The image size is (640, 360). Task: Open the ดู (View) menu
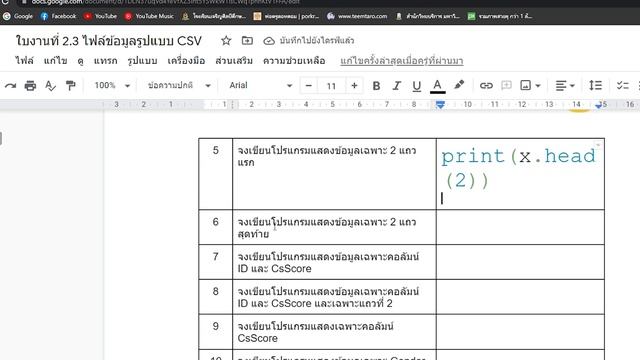tap(80, 61)
